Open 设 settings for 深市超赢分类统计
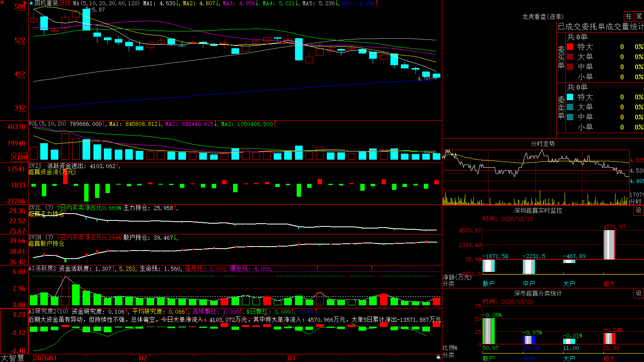The image size is (644, 362). 639,293
